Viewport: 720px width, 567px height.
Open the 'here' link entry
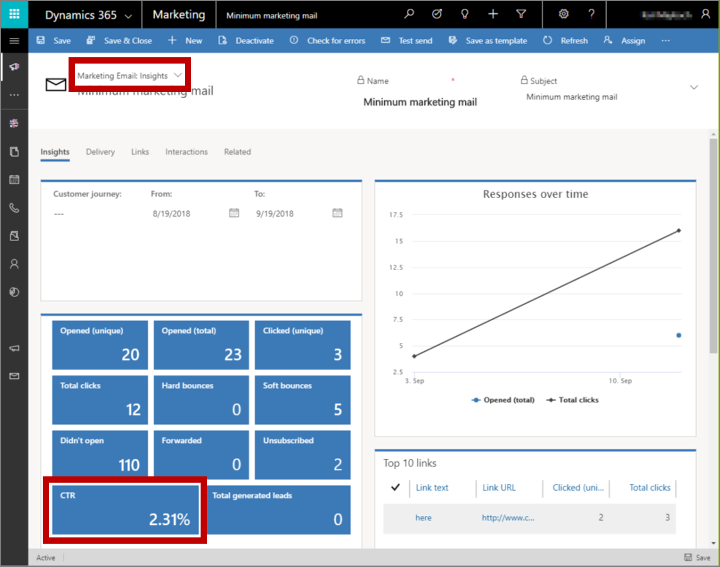pos(425,517)
